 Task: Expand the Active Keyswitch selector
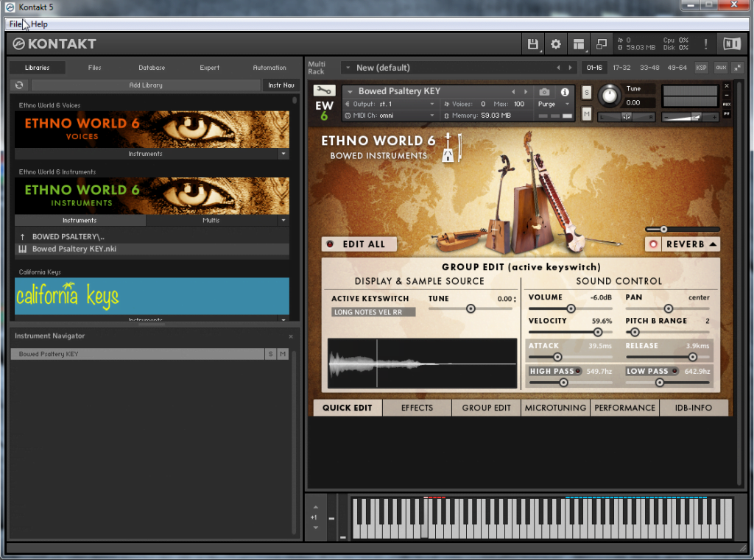point(373,312)
